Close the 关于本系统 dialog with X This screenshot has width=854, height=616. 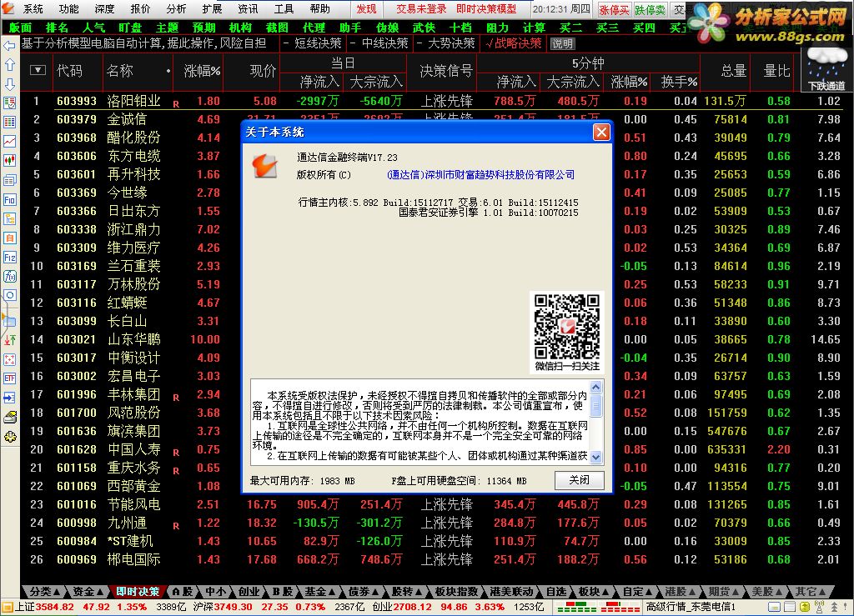(601, 133)
